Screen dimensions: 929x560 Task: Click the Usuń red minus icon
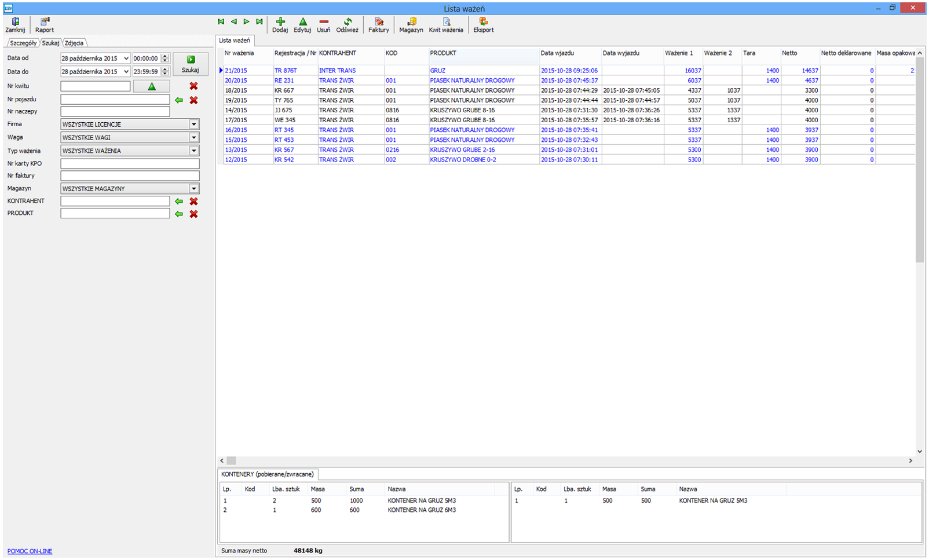point(324,22)
